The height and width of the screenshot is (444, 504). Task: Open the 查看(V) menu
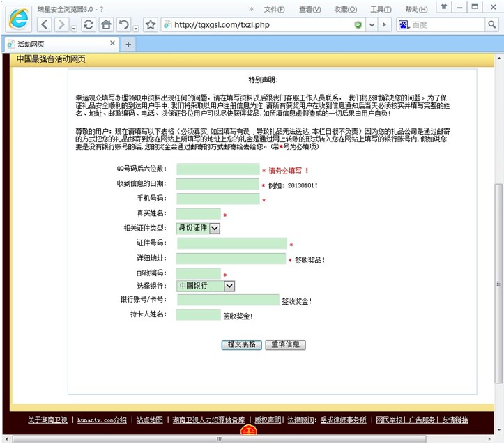[310, 9]
